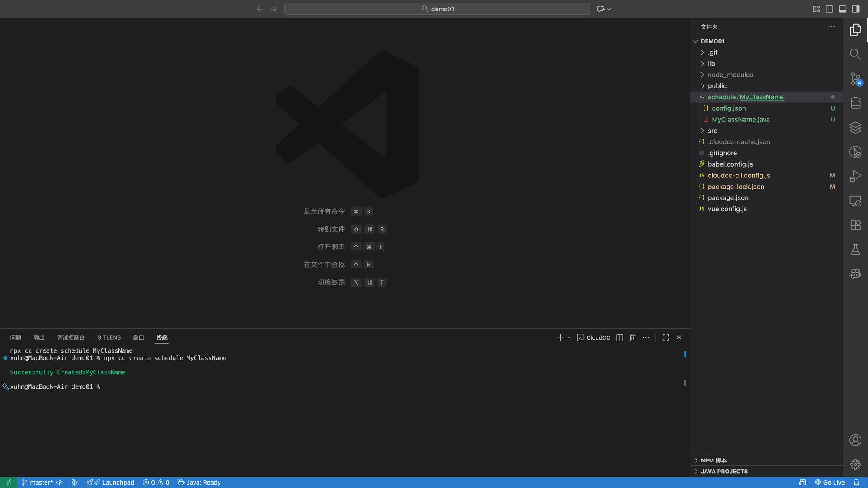
Task: Open the Manage settings gear icon
Action: click(855, 465)
